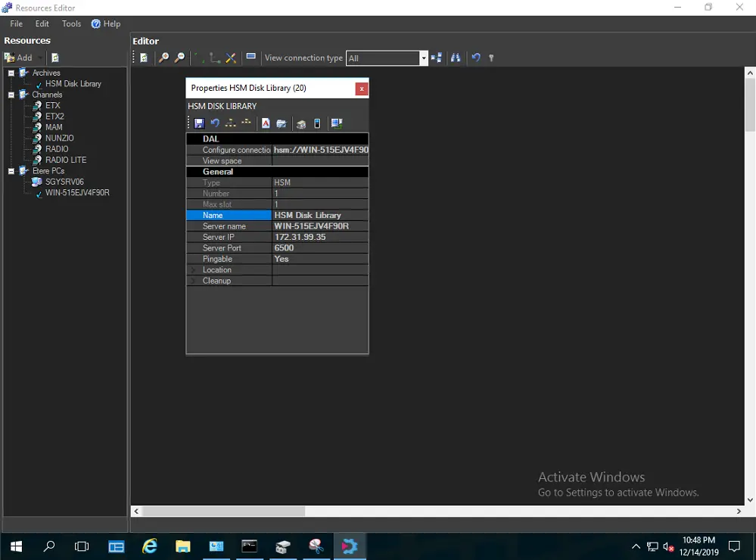Collapse the Channels tree node

11,95
